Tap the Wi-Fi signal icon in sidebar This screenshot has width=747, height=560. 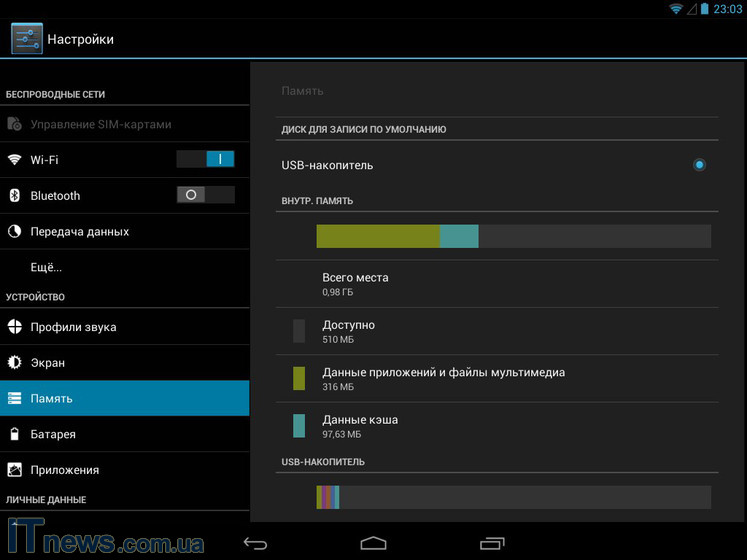(x=15, y=160)
